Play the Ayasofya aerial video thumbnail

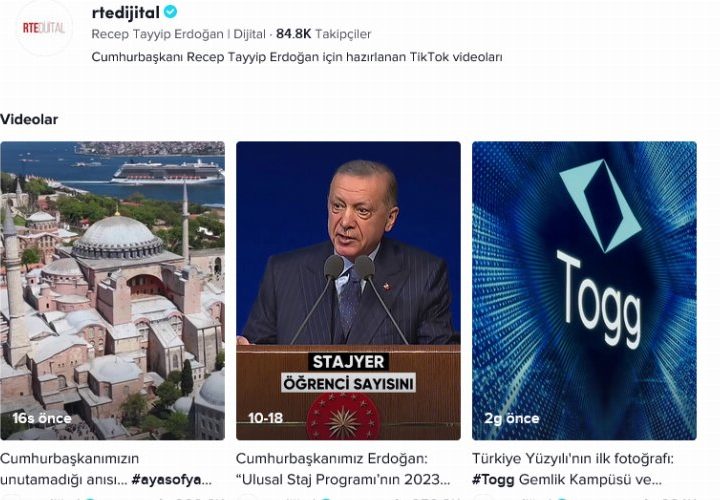click(112, 291)
